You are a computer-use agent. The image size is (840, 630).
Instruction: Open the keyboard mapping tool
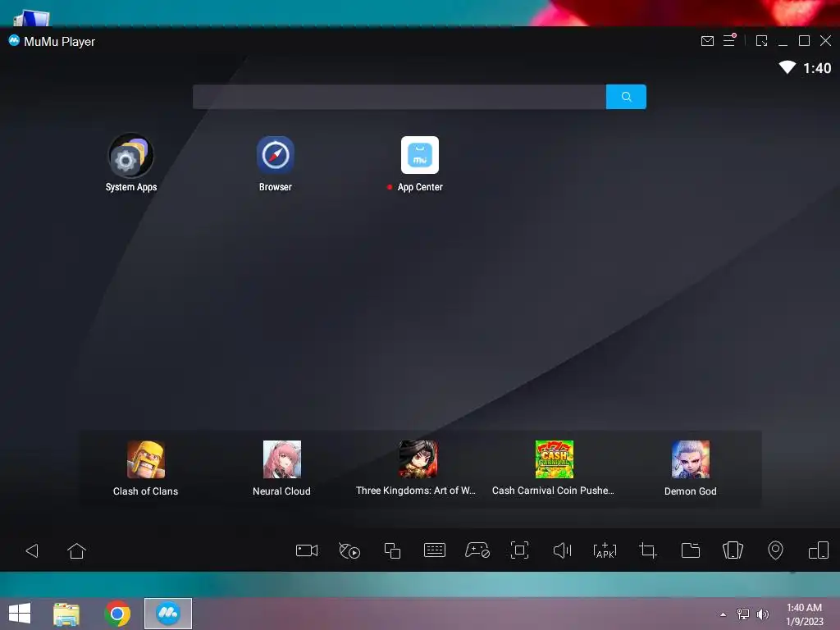point(435,550)
